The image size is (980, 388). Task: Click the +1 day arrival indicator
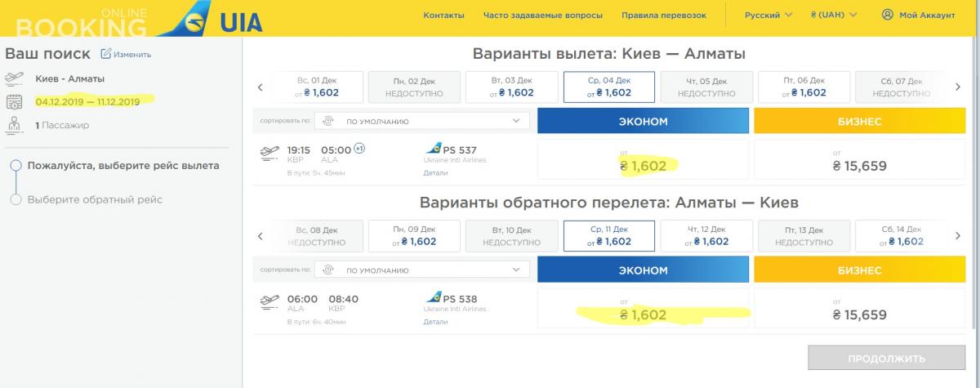(360, 149)
